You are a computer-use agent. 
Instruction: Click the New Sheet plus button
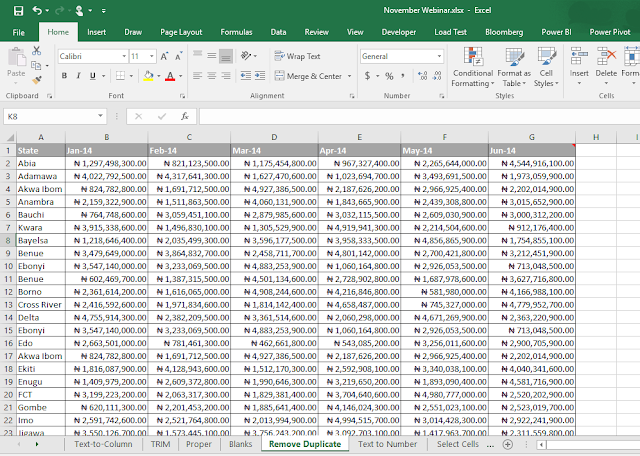pyautogui.click(x=507, y=444)
